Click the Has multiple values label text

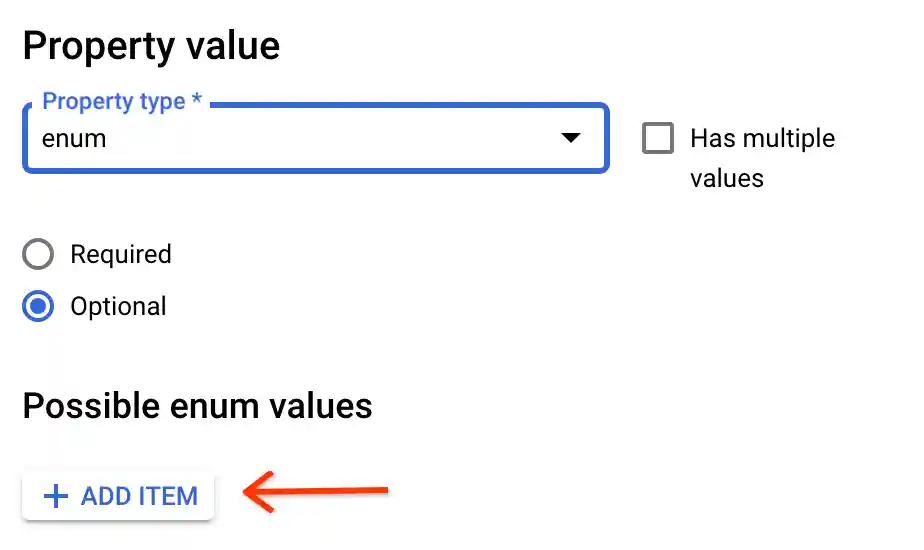click(762, 138)
